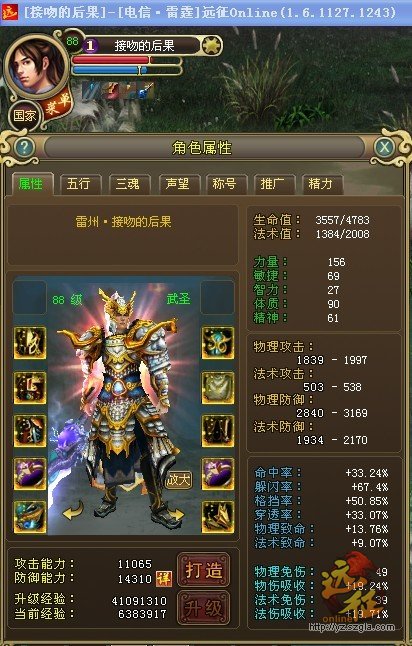Click the question mark help icon

(x=24, y=147)
